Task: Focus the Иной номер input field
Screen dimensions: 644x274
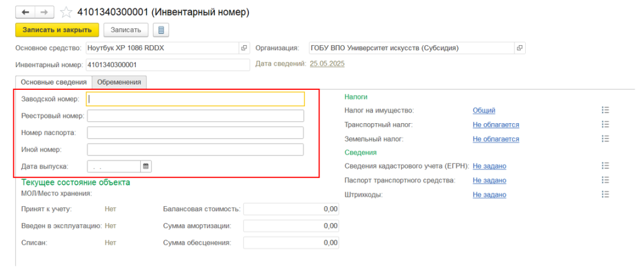Action: (x=196, y=150)
